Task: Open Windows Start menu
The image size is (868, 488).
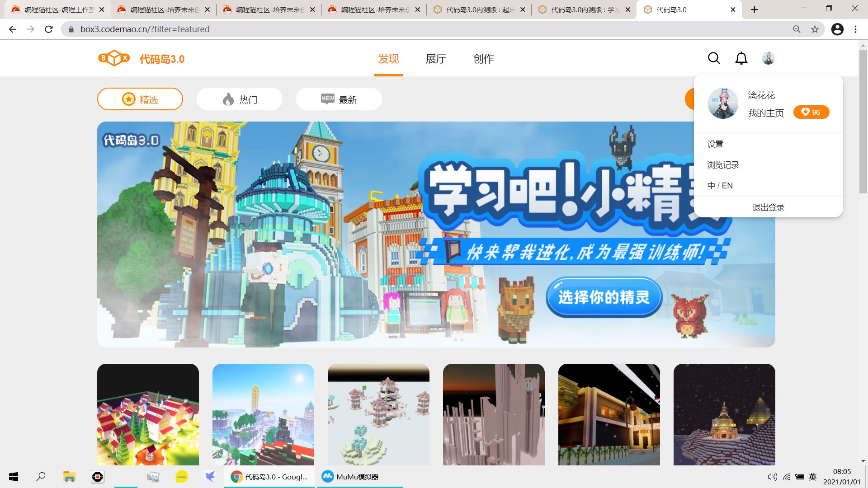Action: pyautogui.click(x=14, y=477)
